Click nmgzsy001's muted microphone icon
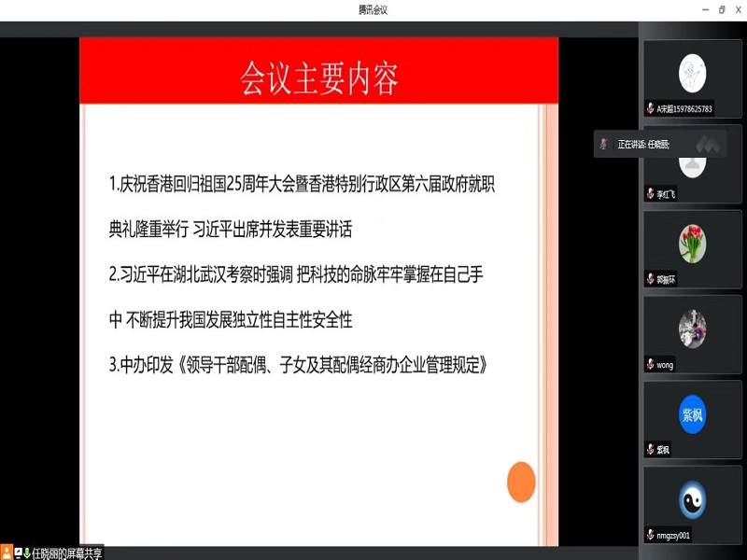This screenshot has height=560, width=747. (650, 535)
